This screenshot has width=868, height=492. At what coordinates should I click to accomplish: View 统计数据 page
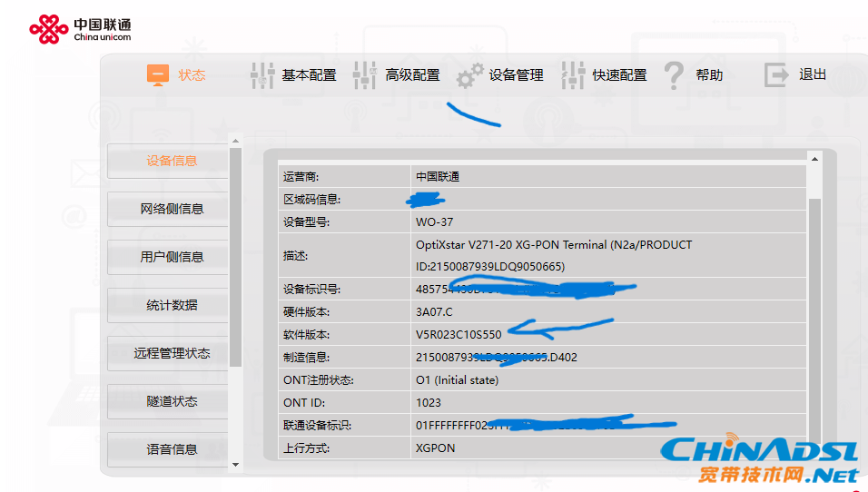172,305
